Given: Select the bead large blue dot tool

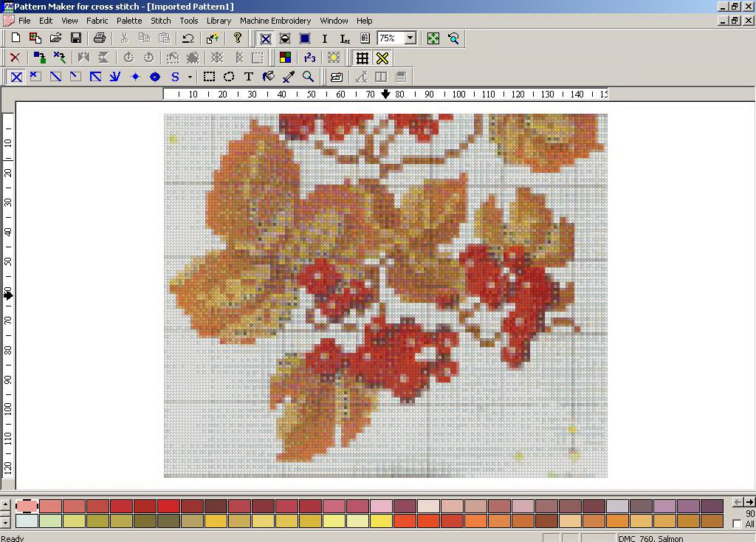Looking at the screenshot, I should [x=155, y=77].
